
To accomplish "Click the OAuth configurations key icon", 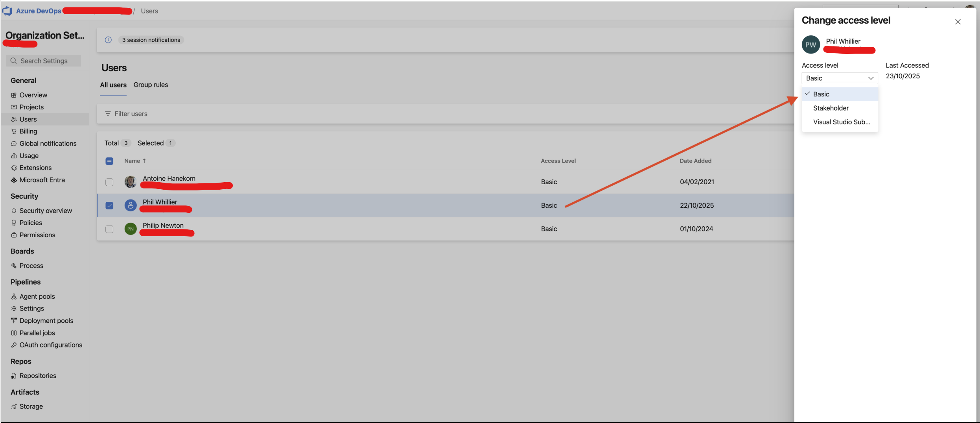I will (14, 345).
